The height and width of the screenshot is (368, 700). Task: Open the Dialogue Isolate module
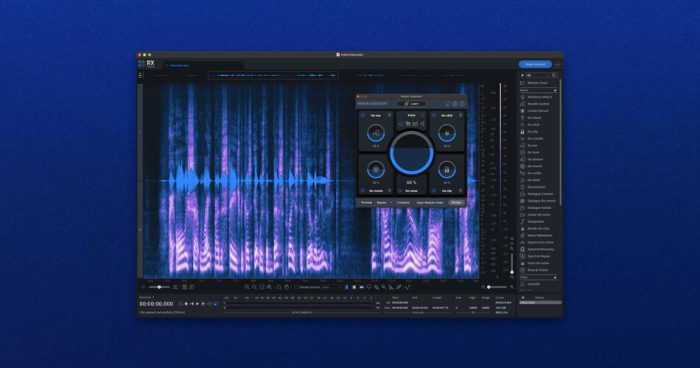click(x=539, y=208)
